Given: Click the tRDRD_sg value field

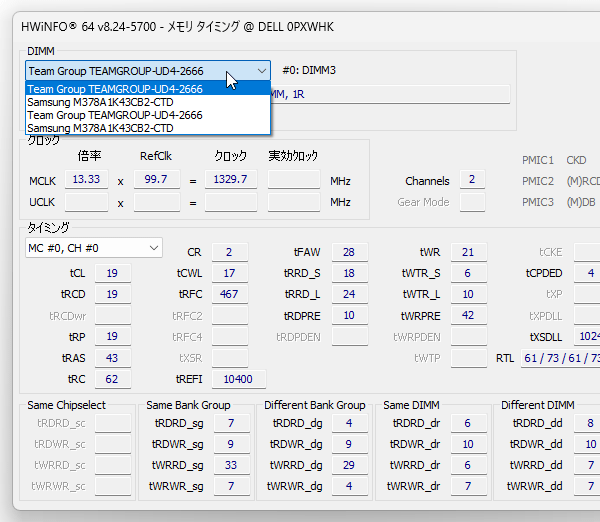Looking at the screenshot, I should coord(232,423).
